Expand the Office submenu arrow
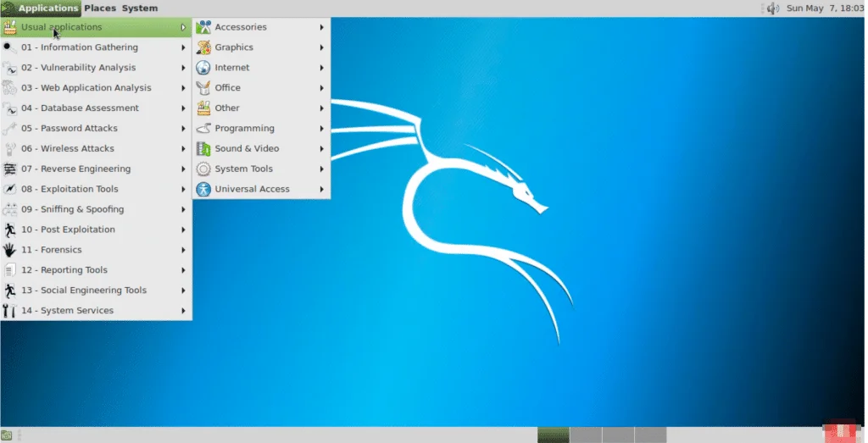 [321, 88]
